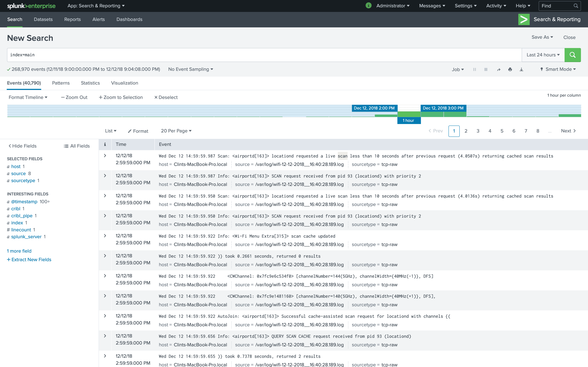Click the print results icon
The width and height of the screenshot is (588, 367).
tap(510, 69)
